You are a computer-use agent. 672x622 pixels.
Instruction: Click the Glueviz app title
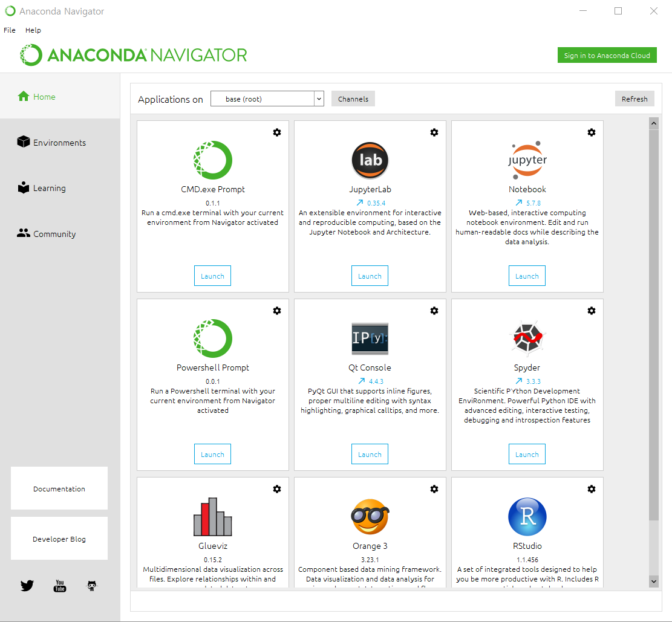[x=212, y=546]
